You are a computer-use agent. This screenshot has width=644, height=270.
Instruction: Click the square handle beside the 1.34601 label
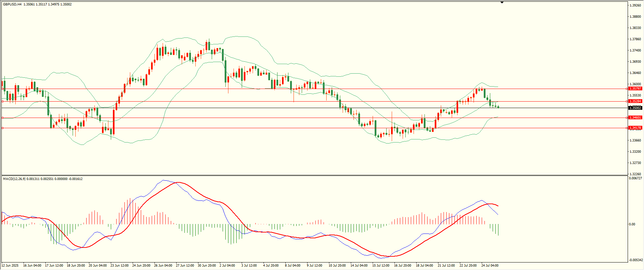tap(627, 118)
